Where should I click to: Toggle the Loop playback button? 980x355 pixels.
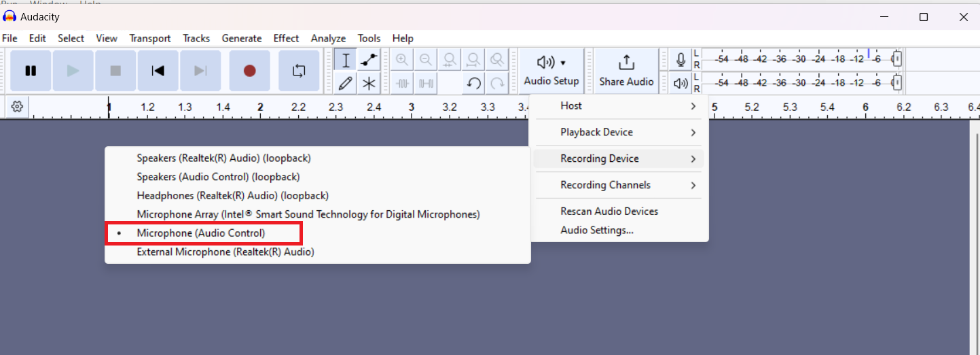[299, 71]
